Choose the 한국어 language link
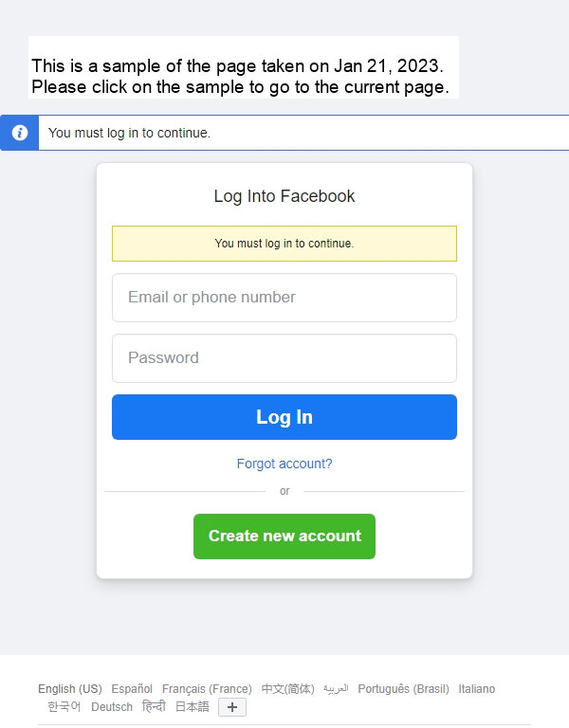569x728 pixels. click(64, 706)
